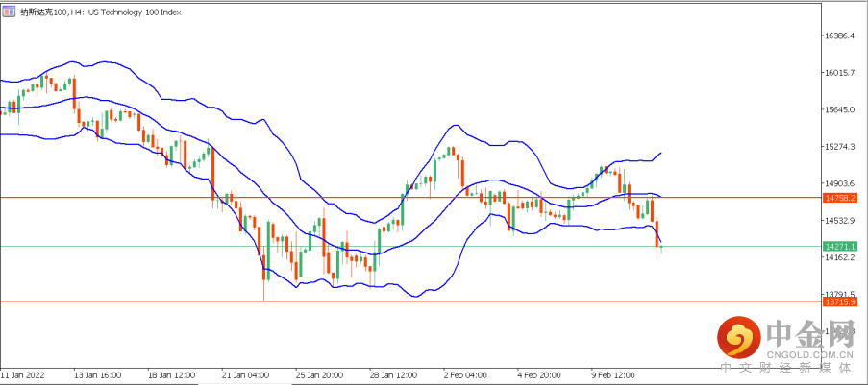The width and height of the screenshot is (868, 385).
Task: Click the '18 Jan 12:00' time axis label
Action: click(172, 375)
